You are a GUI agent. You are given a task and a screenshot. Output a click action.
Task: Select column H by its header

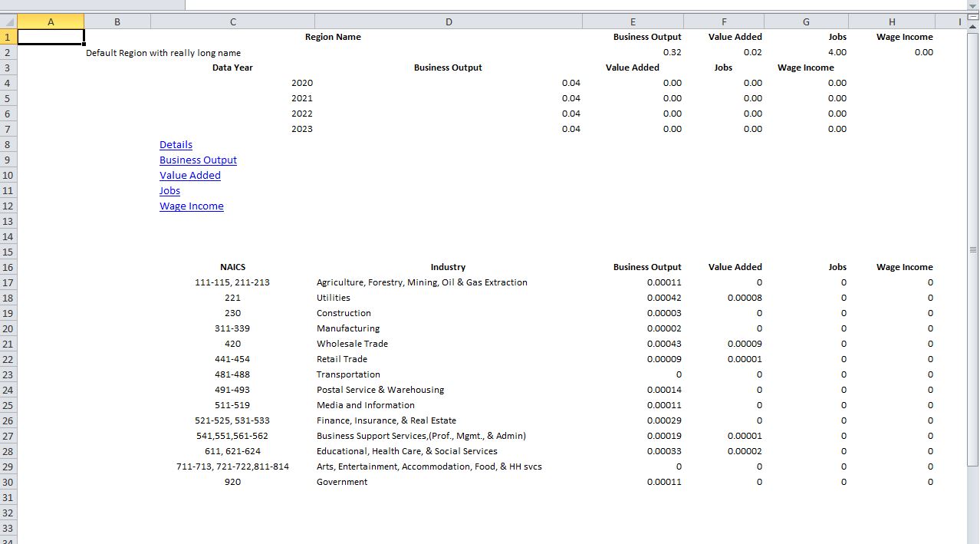[892, 21]
